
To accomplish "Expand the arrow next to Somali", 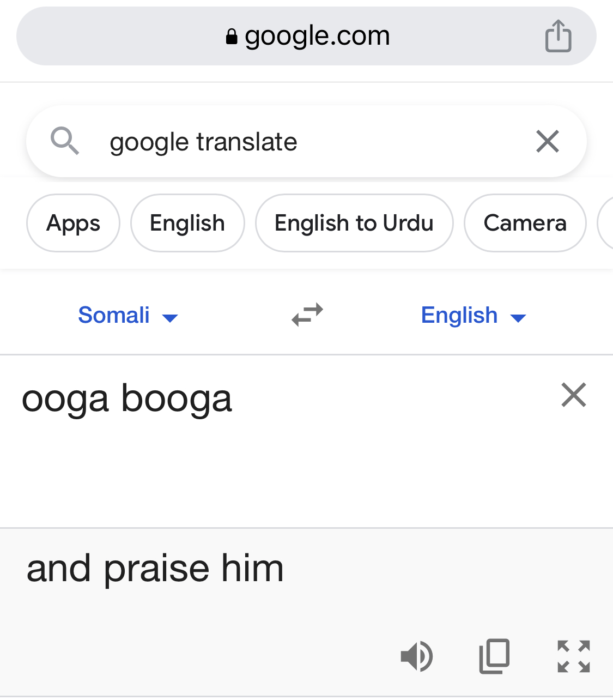I will (x=170, y=318).
